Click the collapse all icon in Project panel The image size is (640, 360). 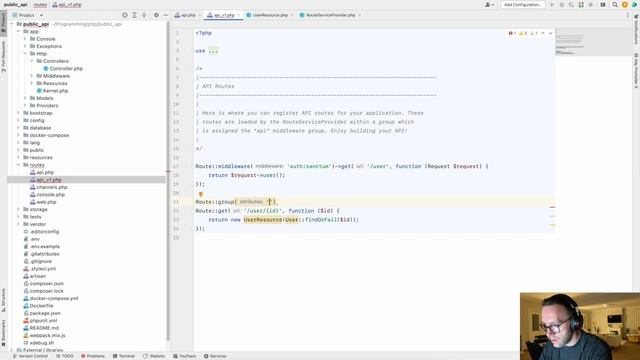coord(144,15)
